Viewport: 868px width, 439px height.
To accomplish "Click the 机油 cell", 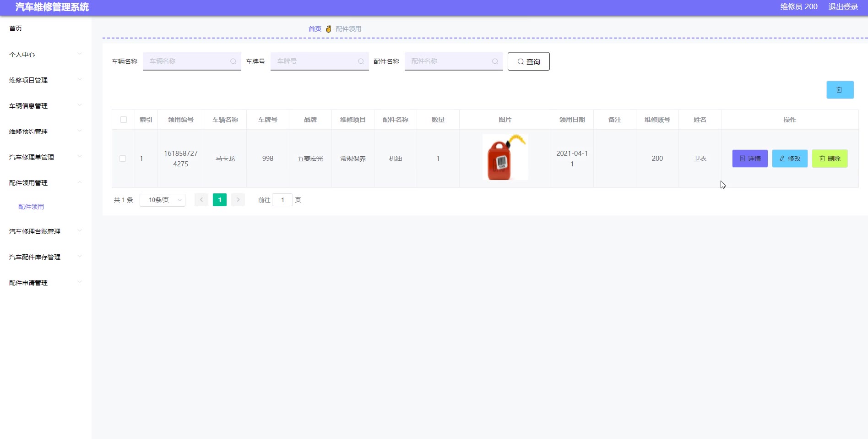I will coord(396,159).
